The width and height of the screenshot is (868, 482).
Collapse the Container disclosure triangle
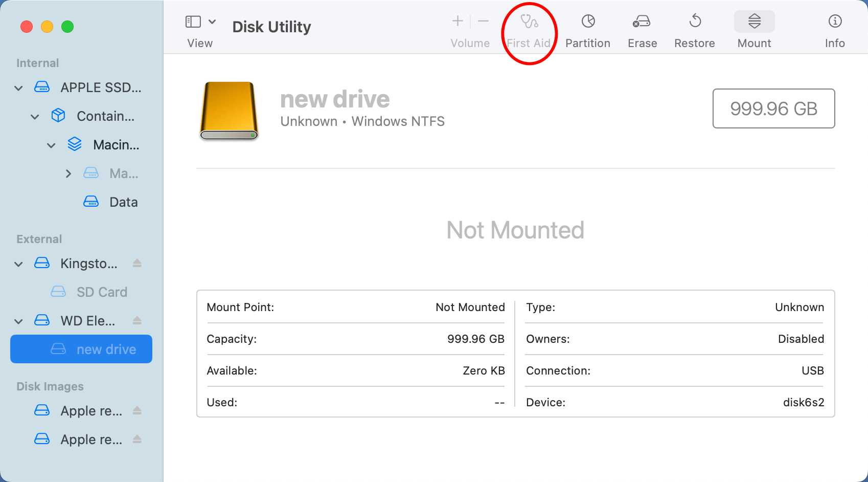tap(35, 116)
